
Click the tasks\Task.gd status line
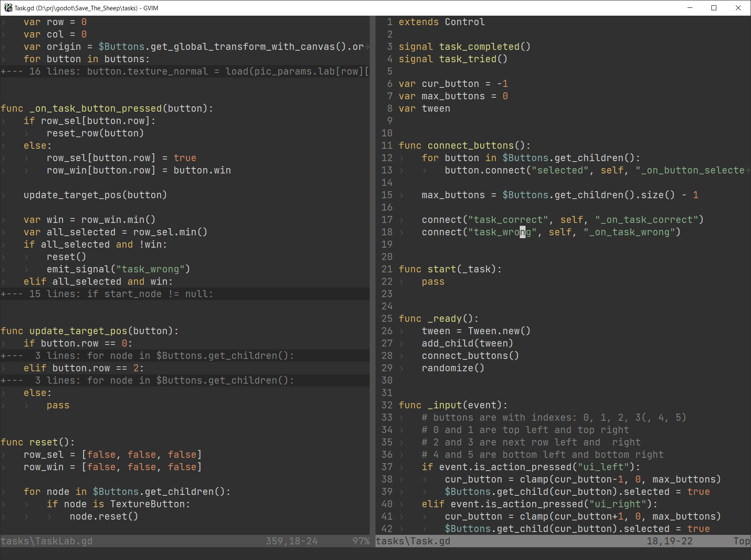point(563,541)
